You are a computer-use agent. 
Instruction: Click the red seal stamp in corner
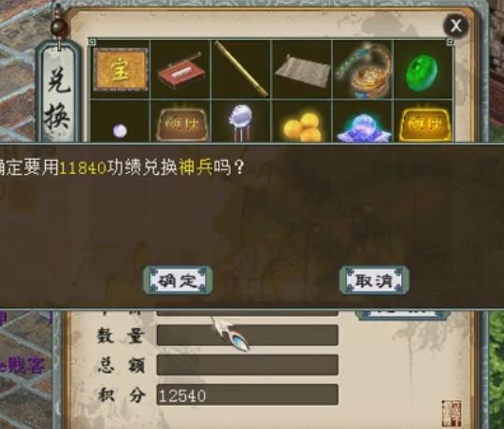tap(452, 413)
